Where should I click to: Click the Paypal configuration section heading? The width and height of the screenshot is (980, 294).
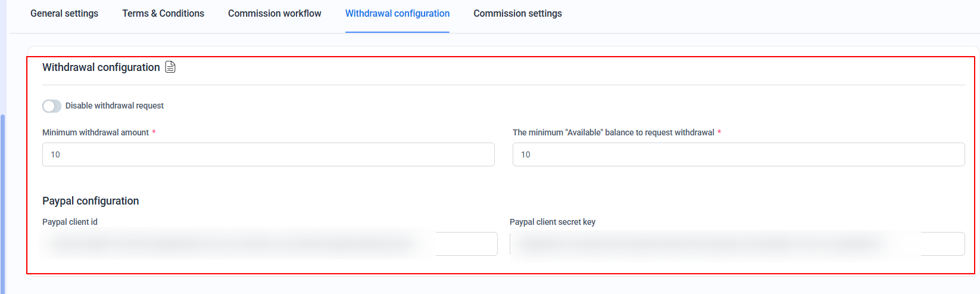coord(90,201)
